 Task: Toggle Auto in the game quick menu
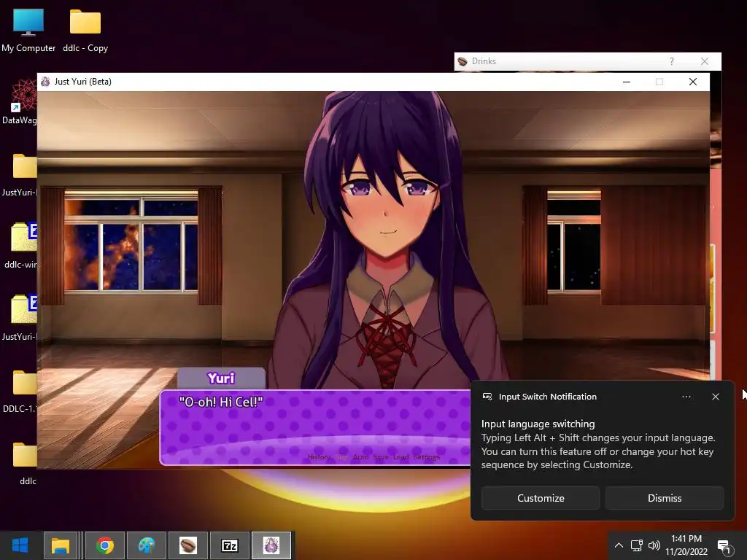click(x=360, y=457)
